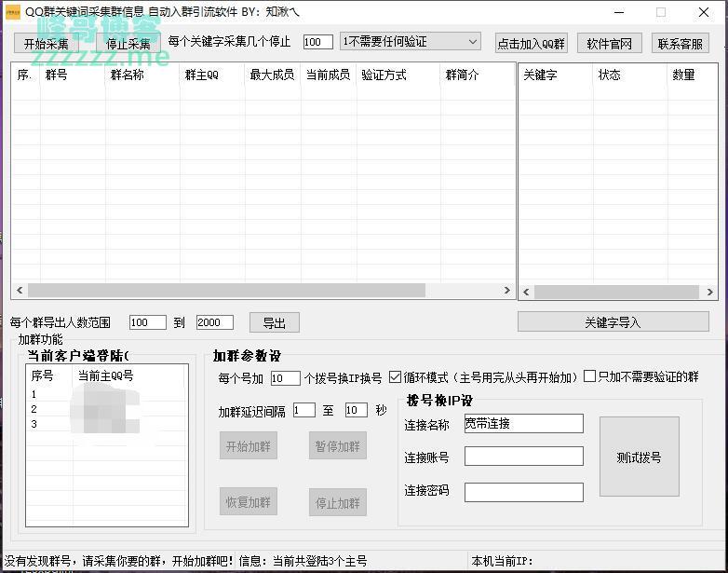Click the 开始采集 button

point(47,44)
